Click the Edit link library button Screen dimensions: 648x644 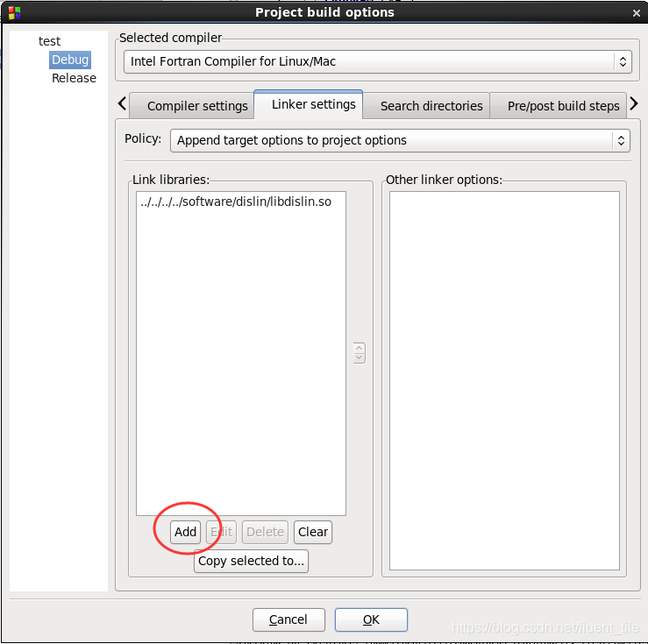click(x=222, y=532)
